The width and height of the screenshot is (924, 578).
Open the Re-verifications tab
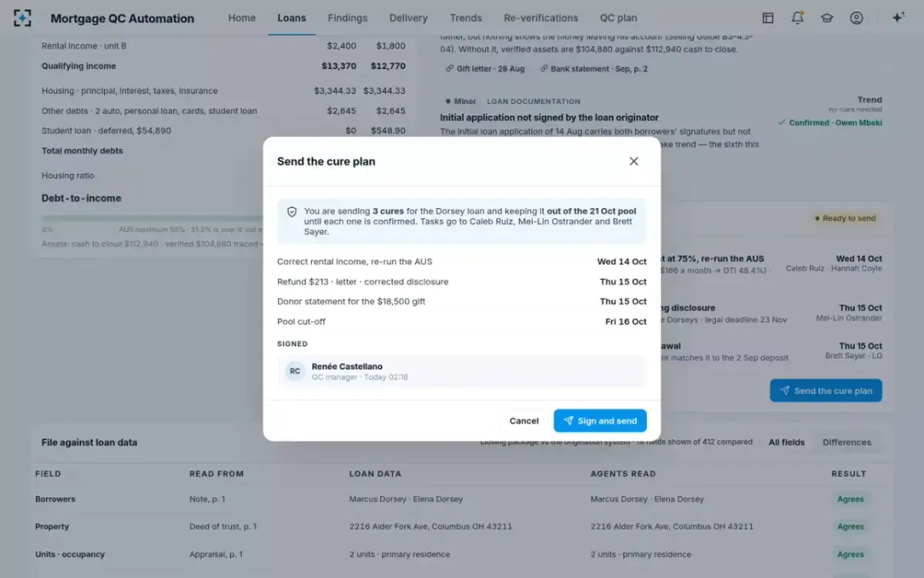541,18
